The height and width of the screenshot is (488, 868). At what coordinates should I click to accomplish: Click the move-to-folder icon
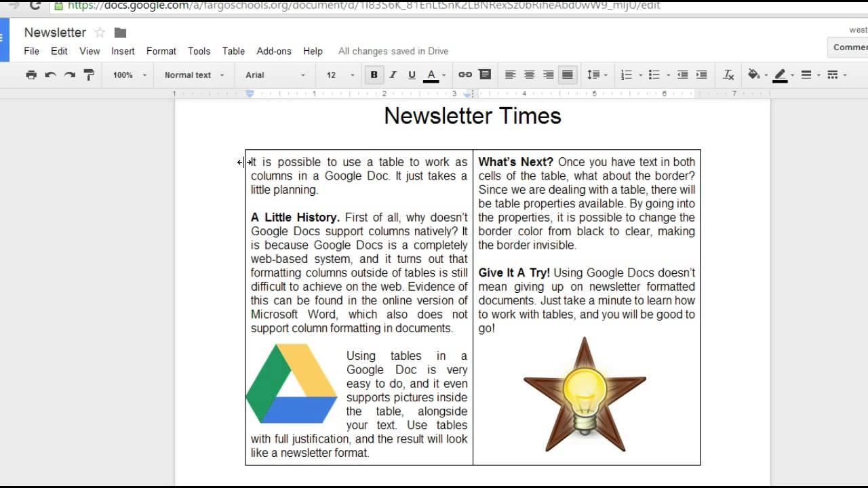pyautogui.click(x=120, y=33)
